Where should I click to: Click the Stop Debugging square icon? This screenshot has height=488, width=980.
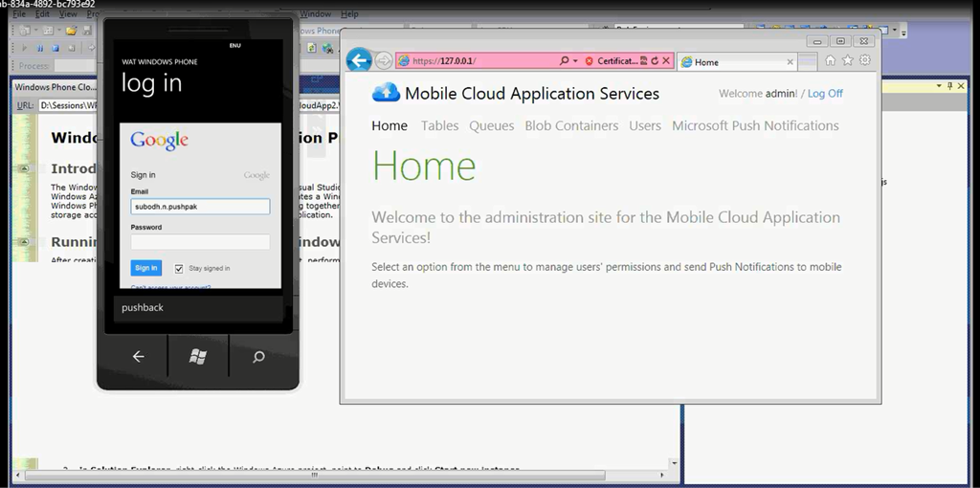[56, 48]
